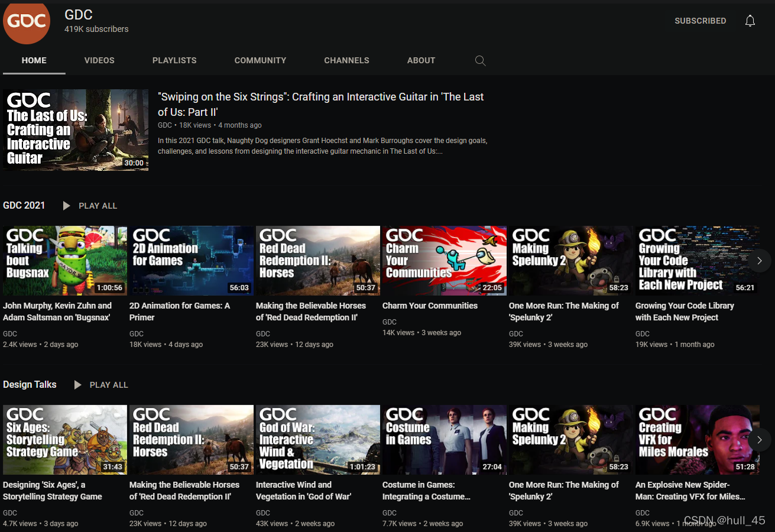Screen dimensions: 775x532
Task: Open the 2D Animation for Games thumbnail
Action: pos(192,261)
